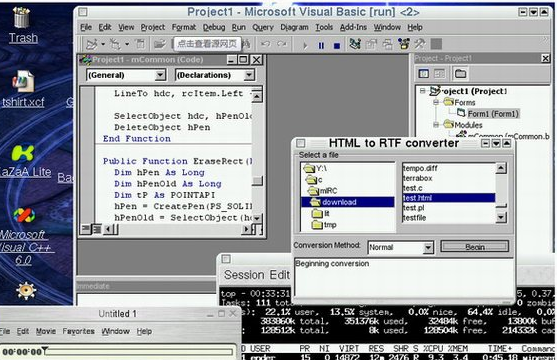Image resolution: width=558 pixels, height=360 pixels.
Task: Click the Break (pause) toolbar icon
Action: click(321, 45)
